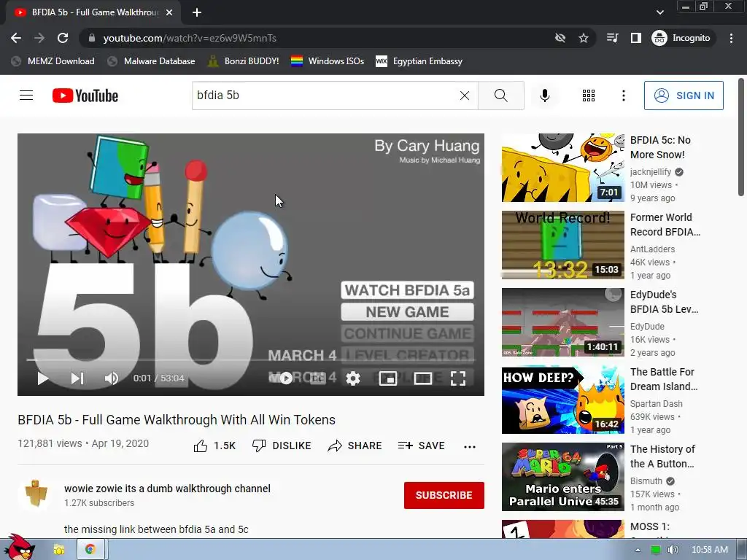The height and width of the screenshot is (560, 747).
Task: Open the Angry Birds start button
Action: coord(19,548)
